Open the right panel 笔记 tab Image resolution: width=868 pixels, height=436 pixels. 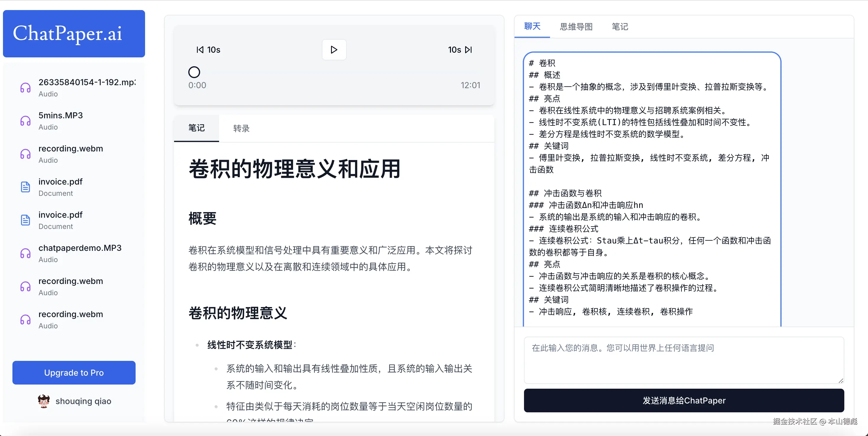tap(620, 27)
